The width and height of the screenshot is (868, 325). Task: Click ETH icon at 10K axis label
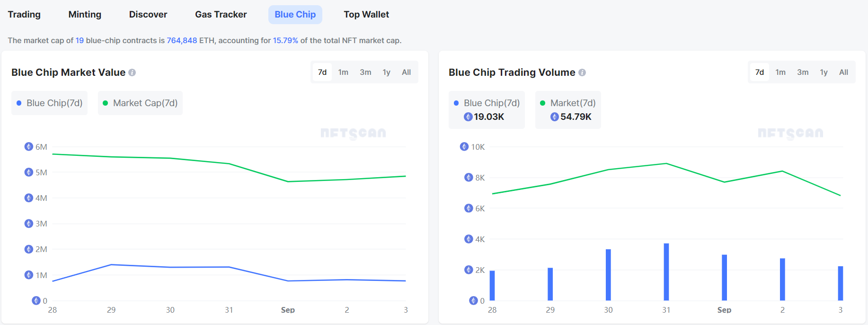[464, 147]
